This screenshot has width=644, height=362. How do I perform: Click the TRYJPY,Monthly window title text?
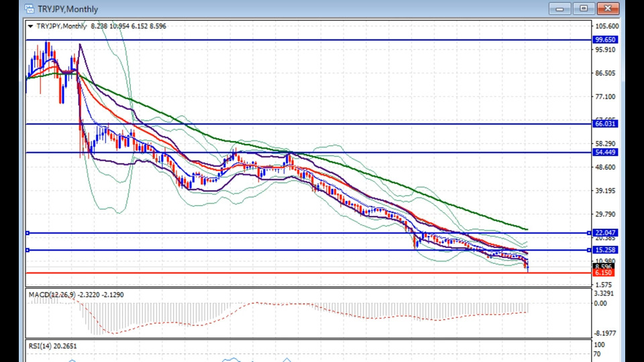tap(68, 9)
